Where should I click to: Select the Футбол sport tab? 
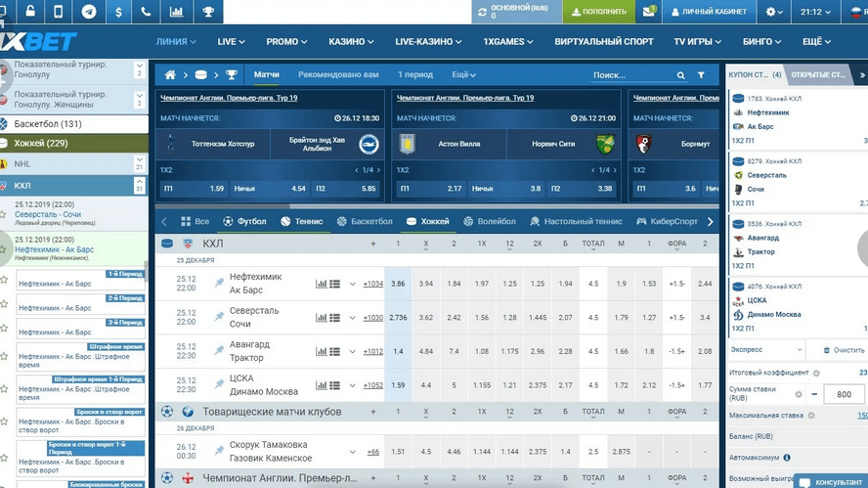tap(244, 221)
